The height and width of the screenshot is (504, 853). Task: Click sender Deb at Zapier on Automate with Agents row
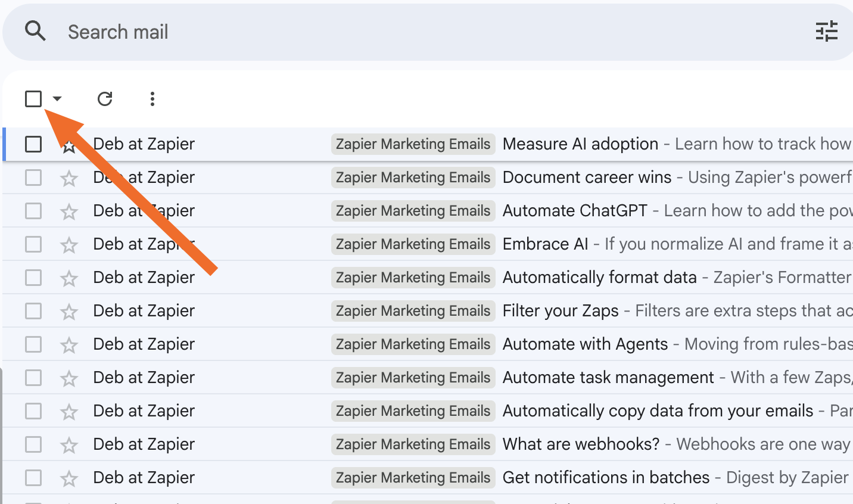(x=144, y=344)
